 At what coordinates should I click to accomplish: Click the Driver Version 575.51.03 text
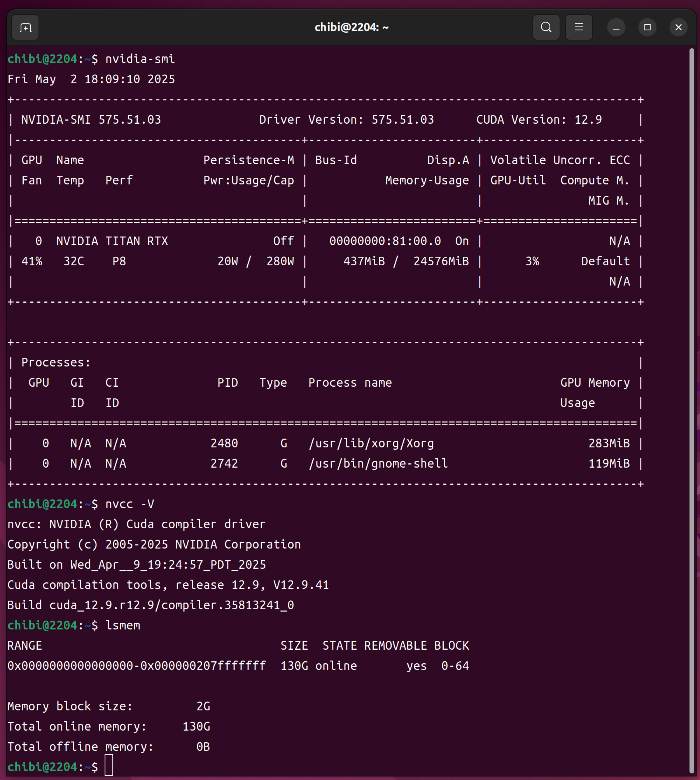tap(346, 120)
